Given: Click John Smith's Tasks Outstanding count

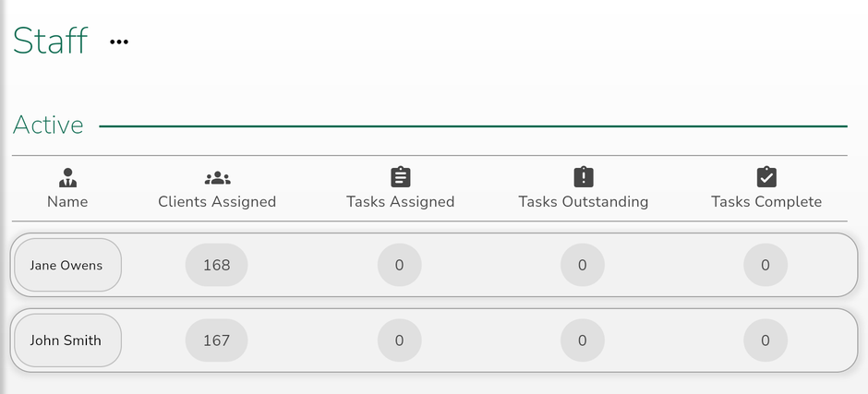Looking at the screenshot, I should [583, 340].
